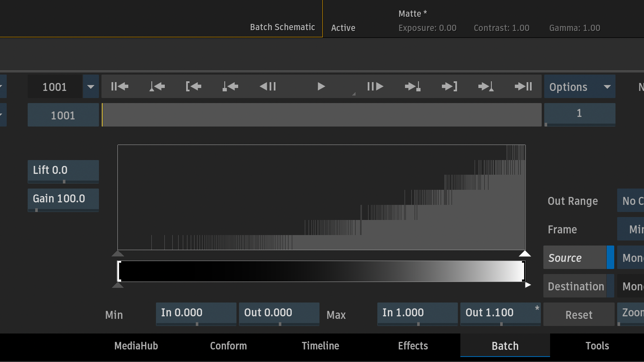Go to previous keyframe (left arrow with triangle marker)

(x=157, y=86)
